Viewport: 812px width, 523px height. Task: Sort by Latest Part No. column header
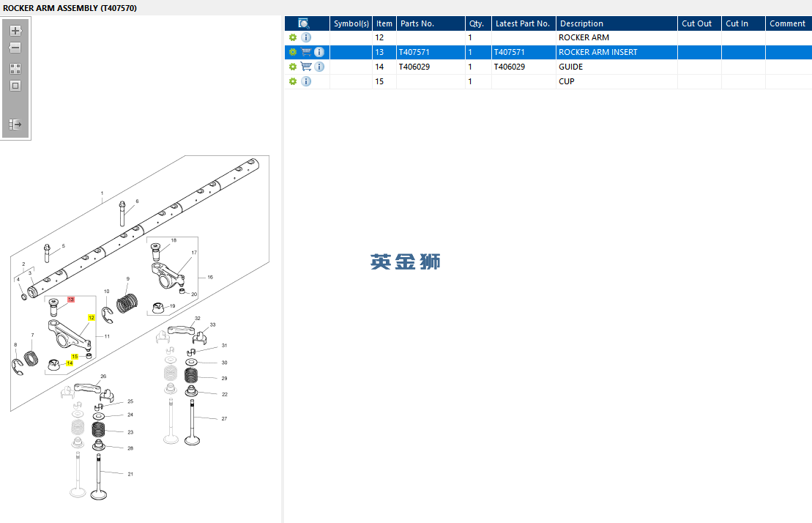coord(524,23)
